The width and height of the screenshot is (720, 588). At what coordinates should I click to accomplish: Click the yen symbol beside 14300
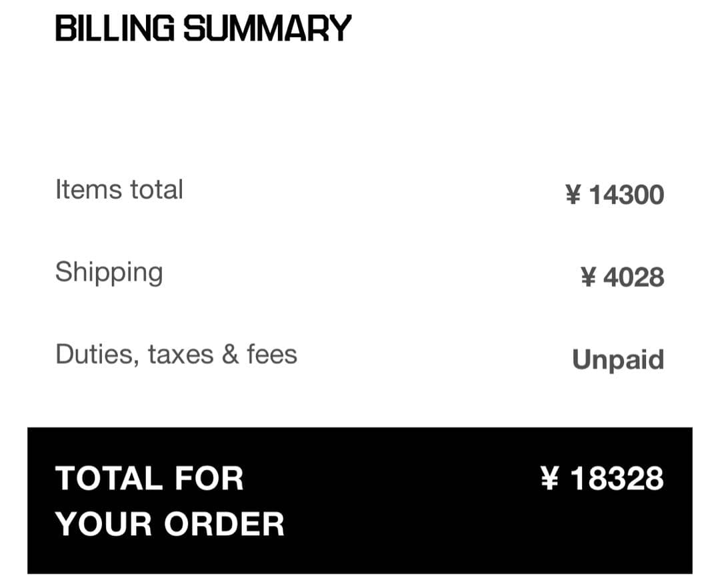573,195
